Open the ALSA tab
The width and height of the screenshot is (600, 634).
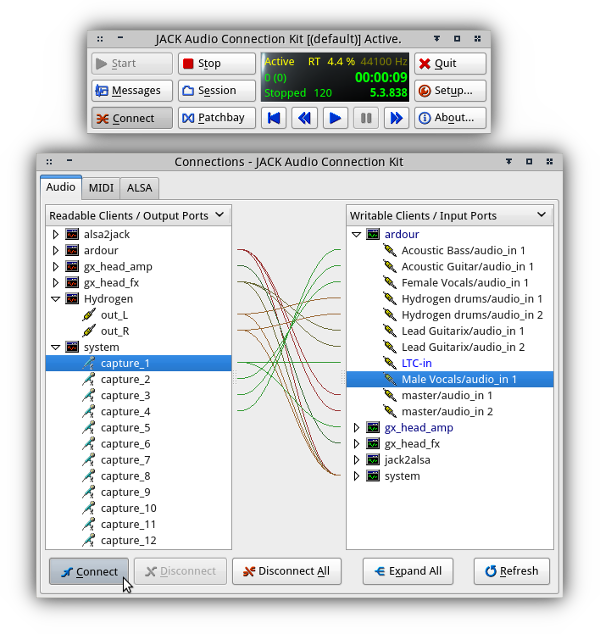pos(140,188)
